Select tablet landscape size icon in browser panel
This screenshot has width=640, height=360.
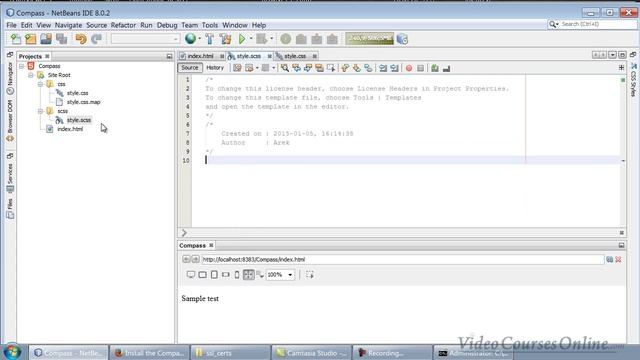202,275
